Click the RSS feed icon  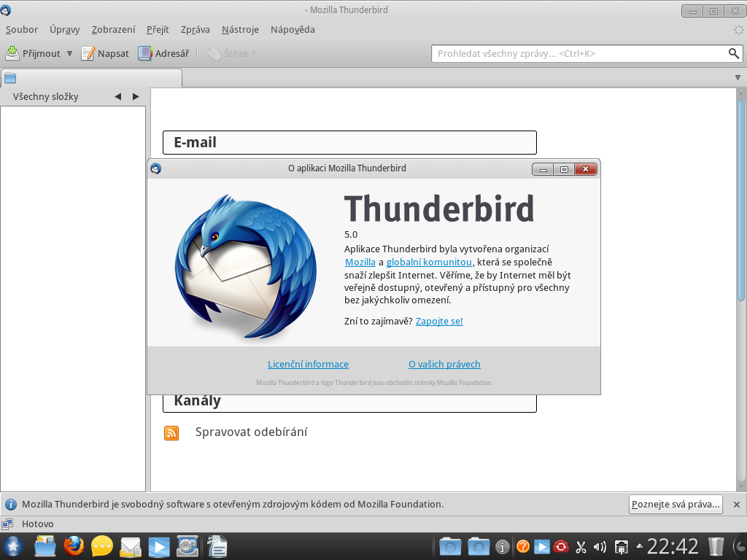point(171,433)
